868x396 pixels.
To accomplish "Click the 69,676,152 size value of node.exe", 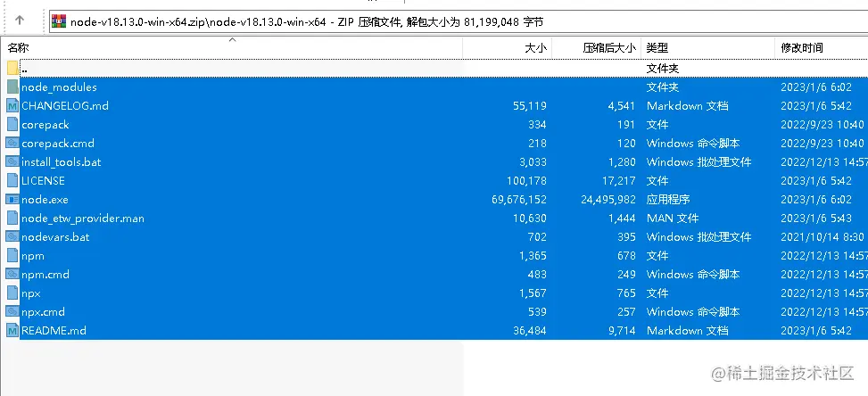I will (x=518, y=200).
